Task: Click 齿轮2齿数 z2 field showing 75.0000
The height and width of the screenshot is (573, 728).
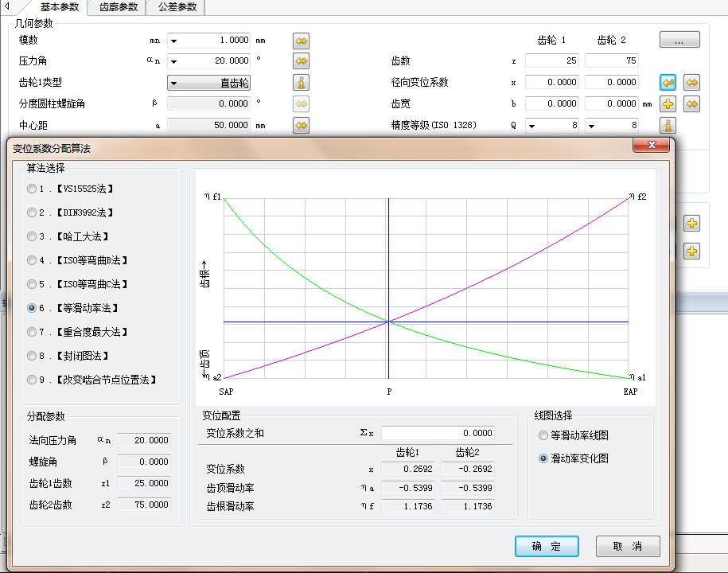Action: pyautogui.click(x=144, y=505)
